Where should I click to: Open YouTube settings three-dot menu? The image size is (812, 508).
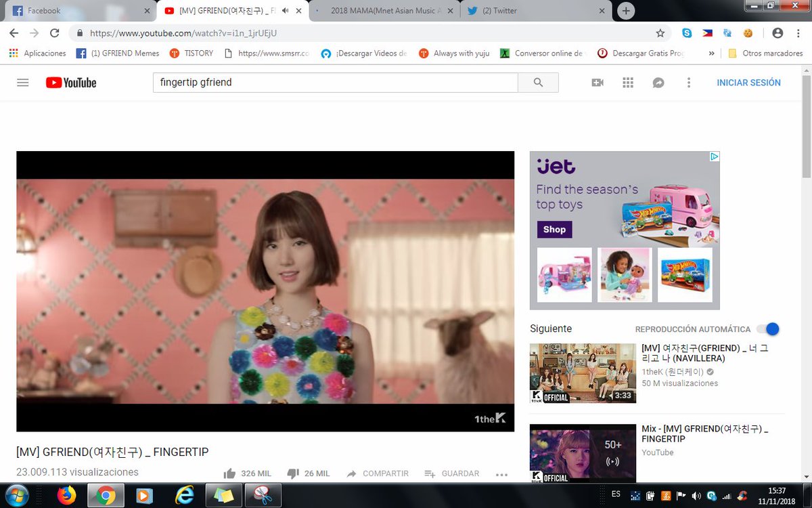[x=689, y=83]
